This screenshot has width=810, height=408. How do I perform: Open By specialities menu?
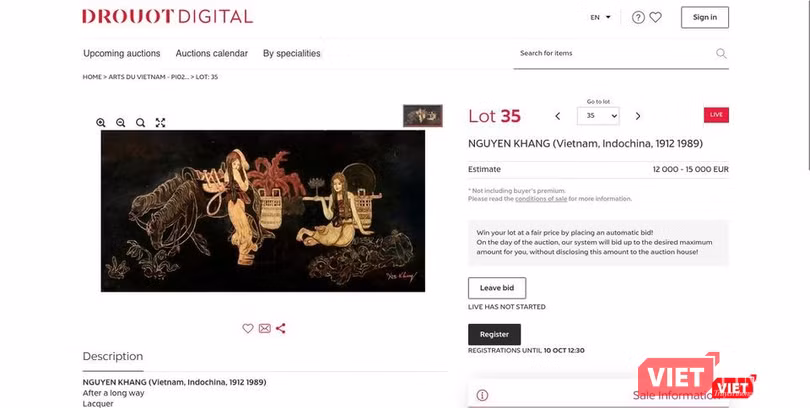point(292,53)
